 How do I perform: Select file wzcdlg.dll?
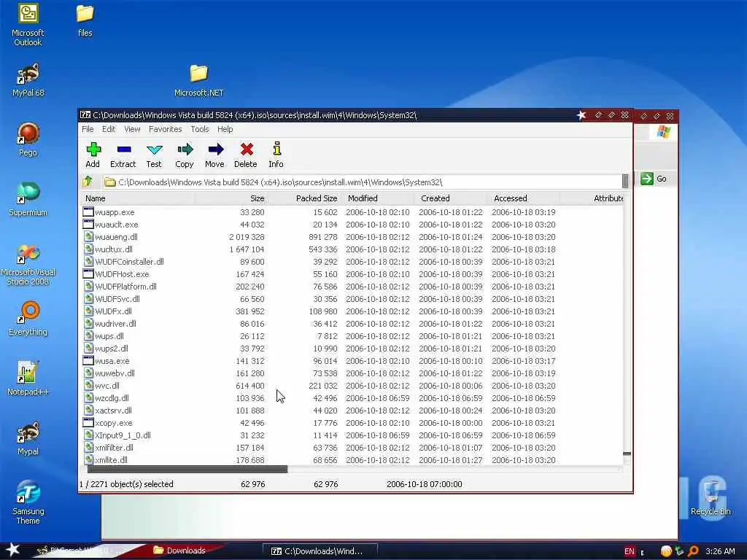[112, 398]
